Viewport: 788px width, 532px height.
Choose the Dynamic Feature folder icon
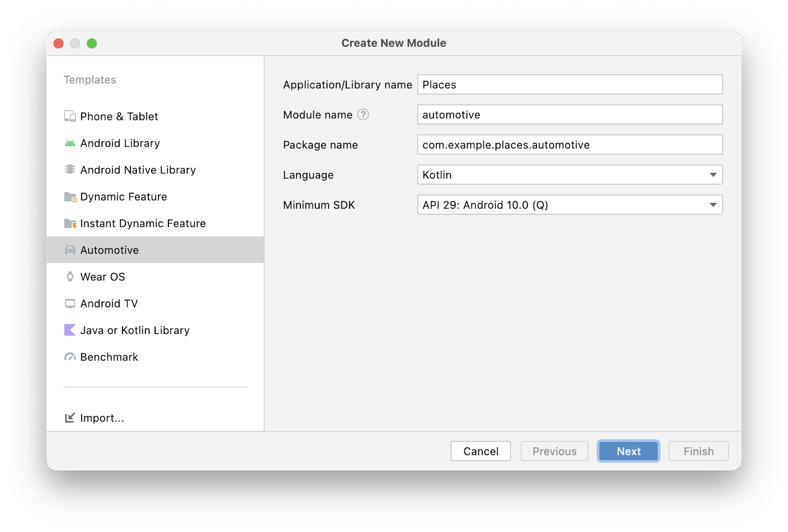pyautogui.click(x=70, y=197)
